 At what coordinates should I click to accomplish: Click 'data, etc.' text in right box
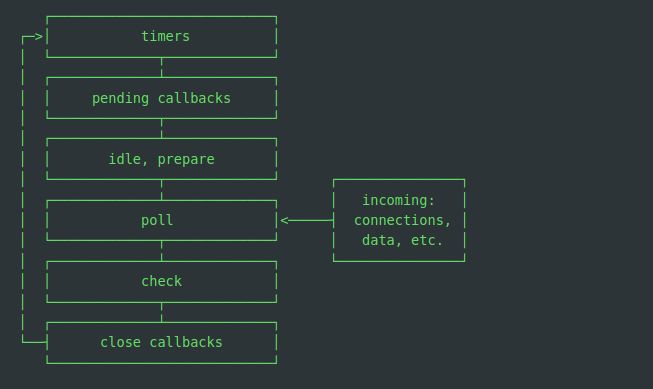[x=402, y=240]
